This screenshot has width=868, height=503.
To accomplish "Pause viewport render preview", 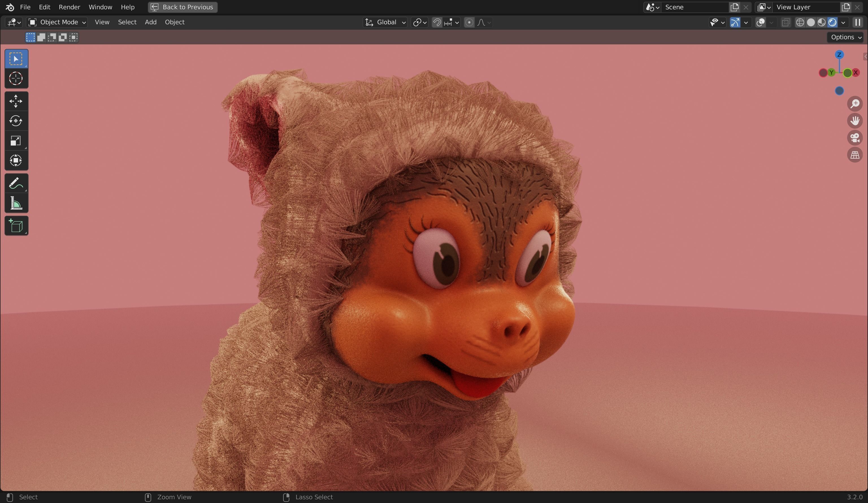I will (x=857, y=22).
